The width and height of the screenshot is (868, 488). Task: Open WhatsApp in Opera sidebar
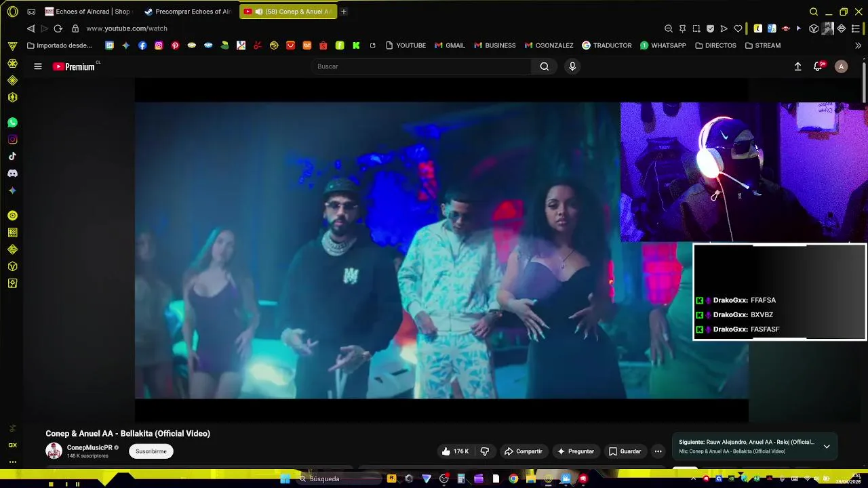pos(12,123)
